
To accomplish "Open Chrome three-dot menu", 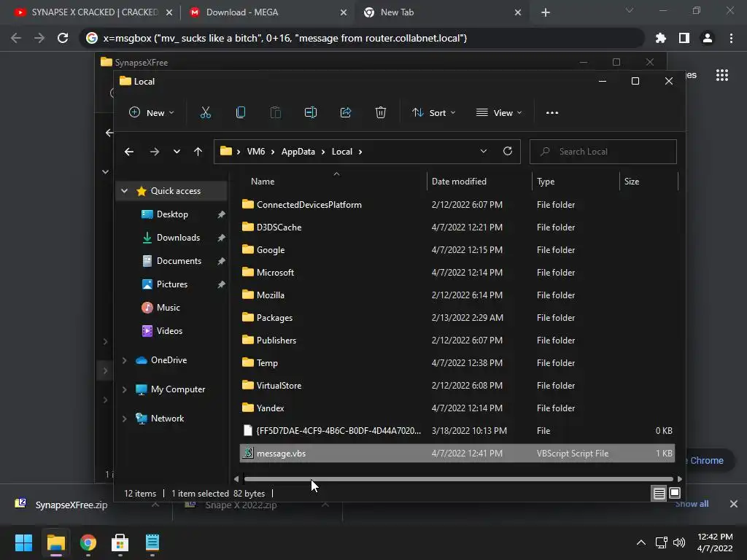I will pos(731,38).
